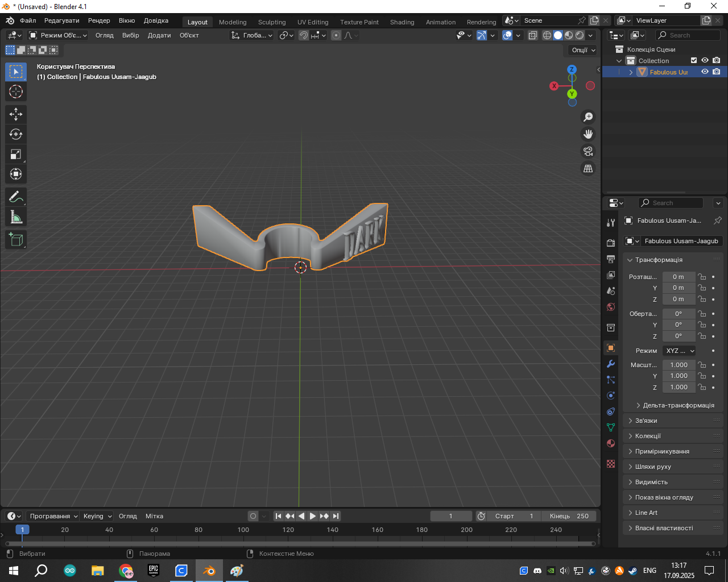728x582 pixels.
Task: Click the Location X value slider field
Action: [679, 277]
